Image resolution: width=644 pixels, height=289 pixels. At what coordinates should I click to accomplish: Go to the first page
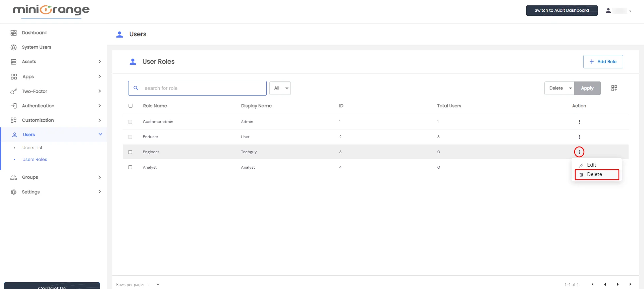(x=592, y=284)
